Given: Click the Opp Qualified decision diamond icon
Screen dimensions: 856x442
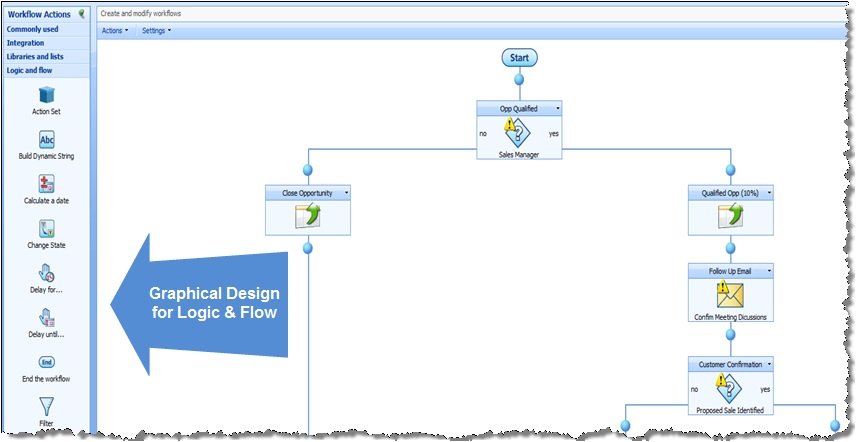Looking at the screenshot, I should (x=518, y=132).
